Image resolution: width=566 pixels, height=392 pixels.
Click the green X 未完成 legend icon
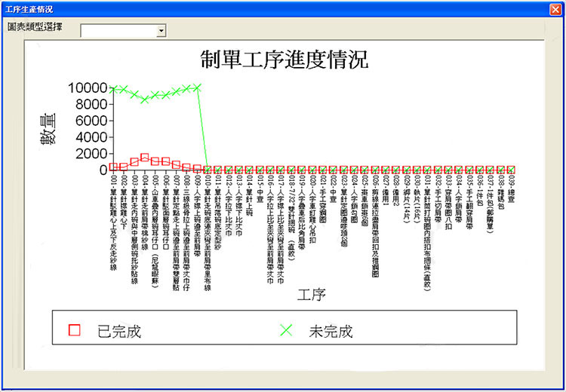[x=285, y=330]
